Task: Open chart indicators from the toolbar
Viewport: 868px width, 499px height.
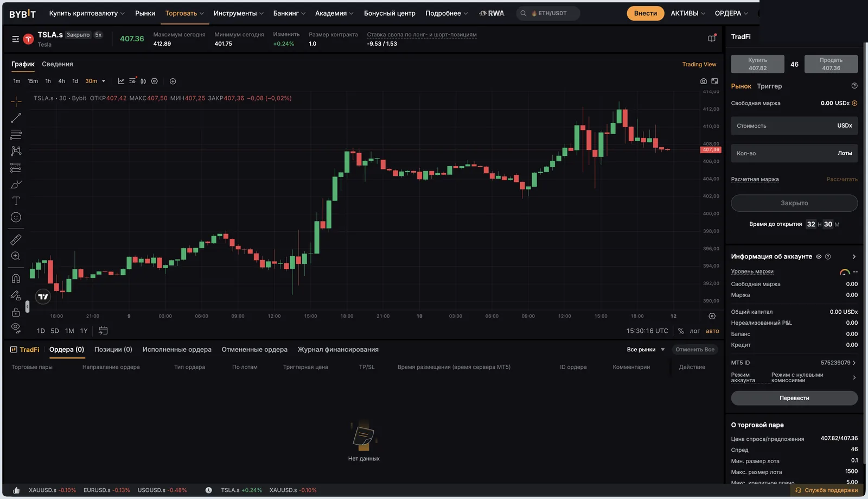Action: [121, 81]
